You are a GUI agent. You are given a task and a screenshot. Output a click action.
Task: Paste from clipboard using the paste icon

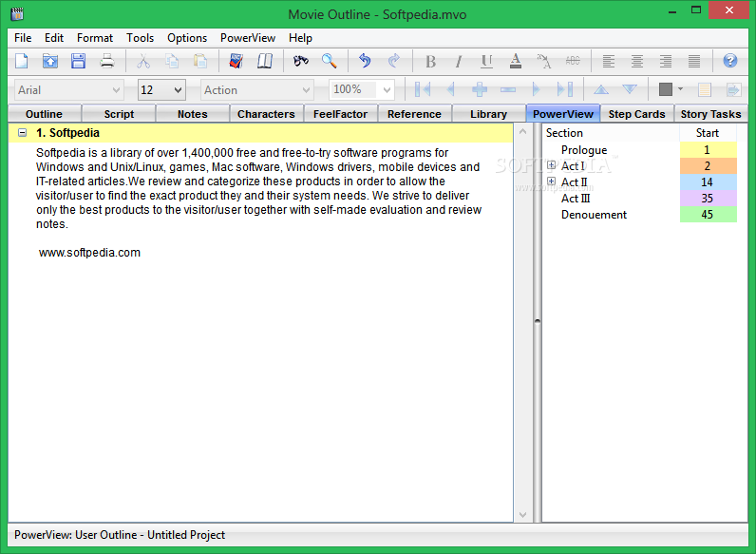tap(200, 61)
